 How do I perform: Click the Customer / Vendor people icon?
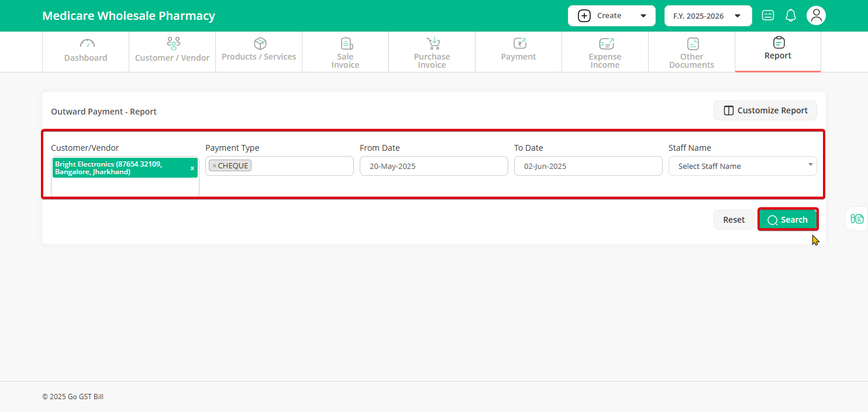coord(173,43)
